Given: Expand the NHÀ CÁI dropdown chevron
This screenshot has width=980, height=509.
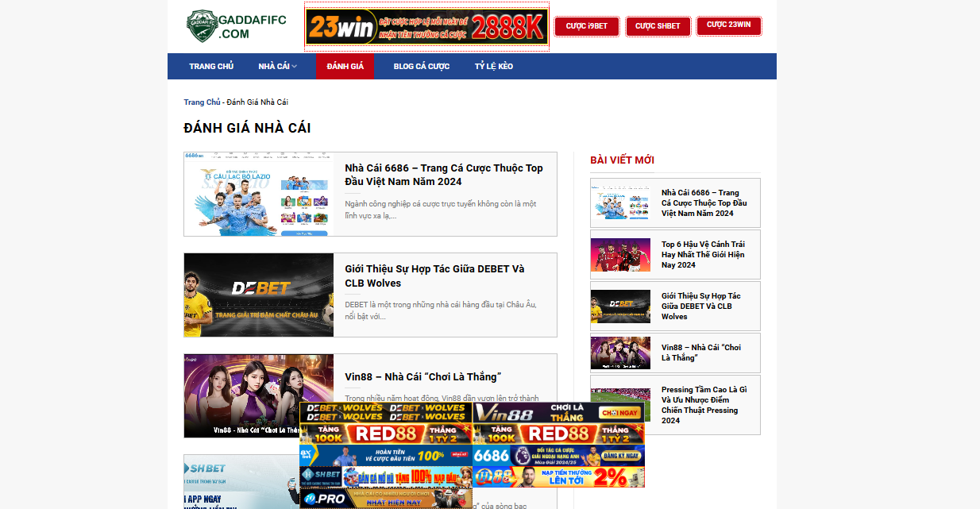Looking at the screenshot, I should [x=294, y=67].
